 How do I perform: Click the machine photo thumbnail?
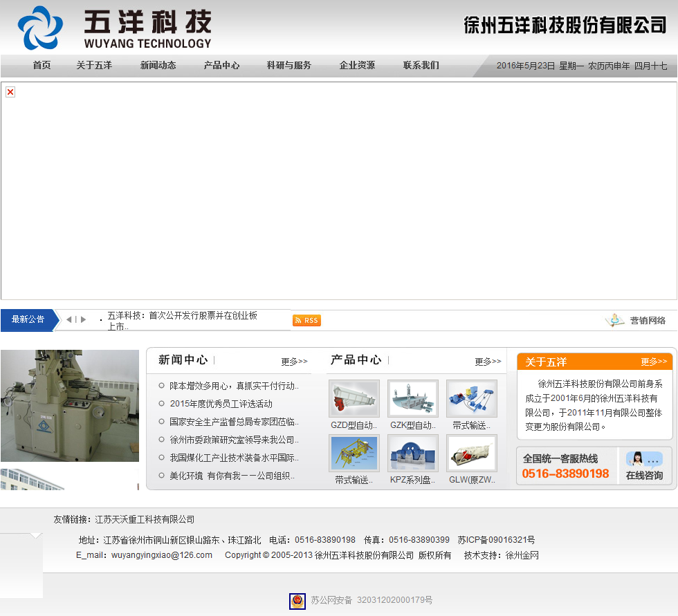[70, 406]
